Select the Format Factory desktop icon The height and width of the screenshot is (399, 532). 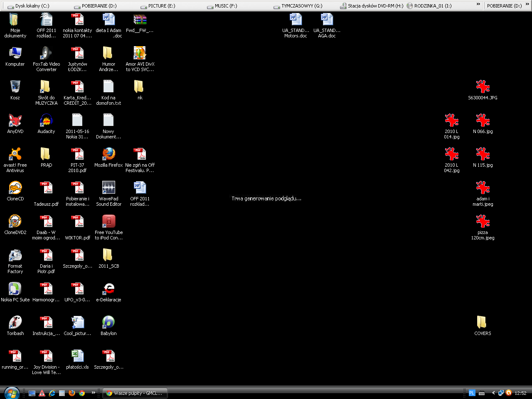[15, 256]
